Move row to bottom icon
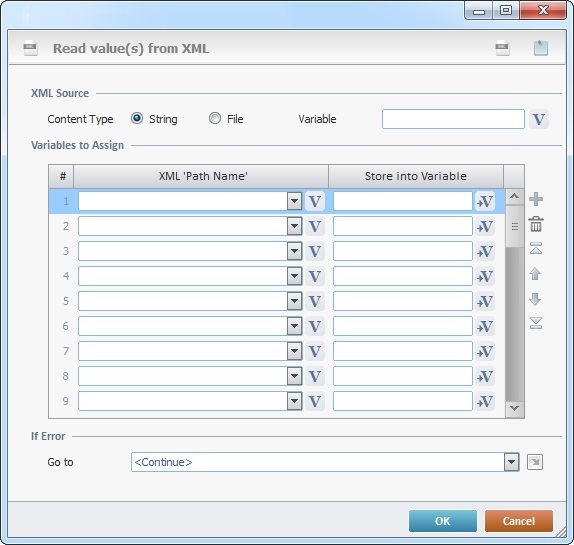This screenshot has height=545, width=574. pos(536,323)
